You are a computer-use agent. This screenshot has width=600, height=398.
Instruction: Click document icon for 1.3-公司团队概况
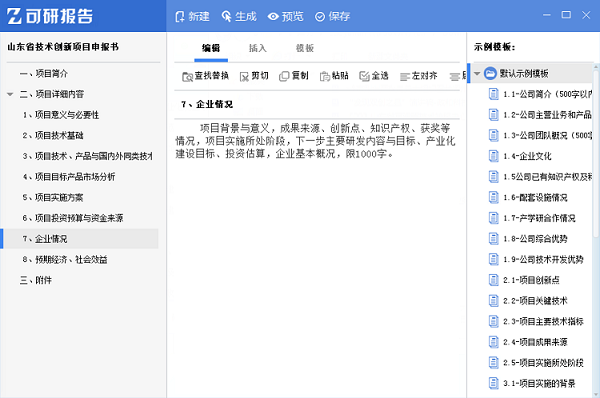494,135
